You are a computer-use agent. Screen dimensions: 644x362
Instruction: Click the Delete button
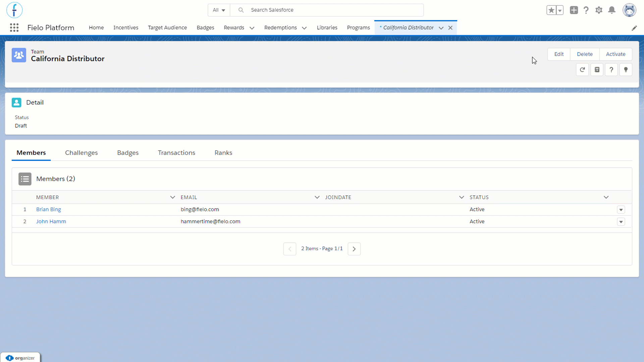[x=585, y=54]
